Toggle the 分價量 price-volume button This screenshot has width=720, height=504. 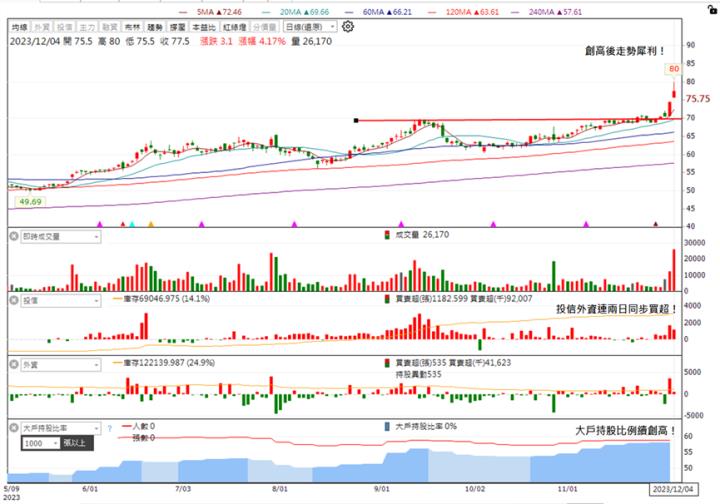(265, 28)
